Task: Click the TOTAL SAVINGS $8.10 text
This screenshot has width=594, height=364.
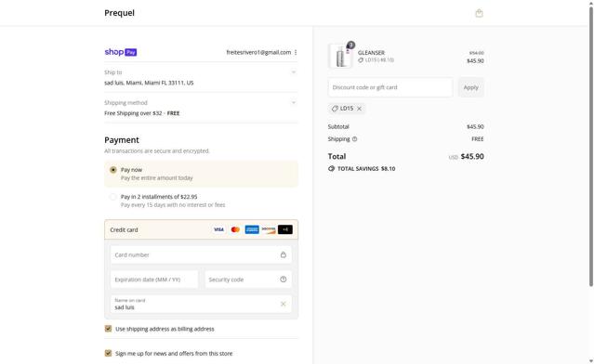Action: tap(366, 169)
